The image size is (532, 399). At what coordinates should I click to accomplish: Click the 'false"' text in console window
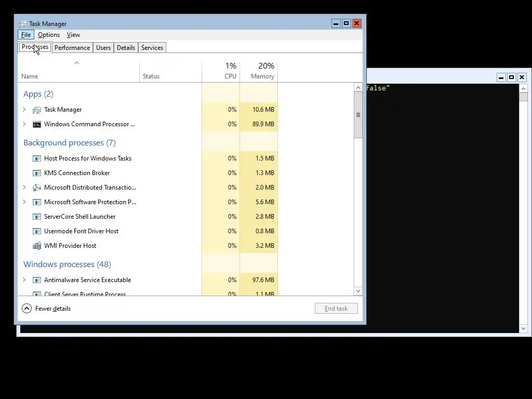(378, 88)
